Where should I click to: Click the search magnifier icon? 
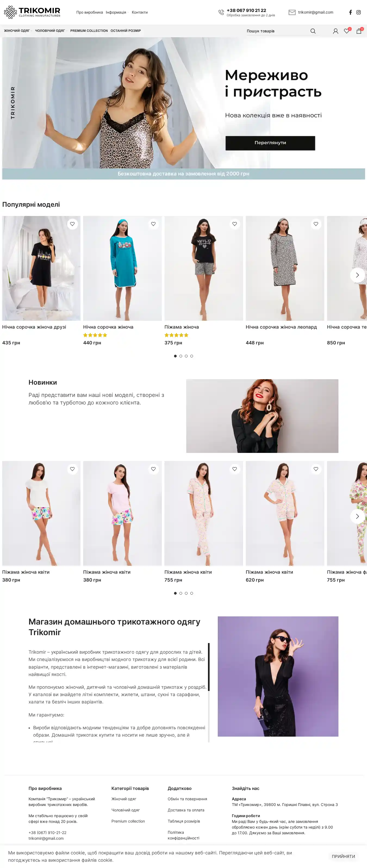(x=313, y=31)
